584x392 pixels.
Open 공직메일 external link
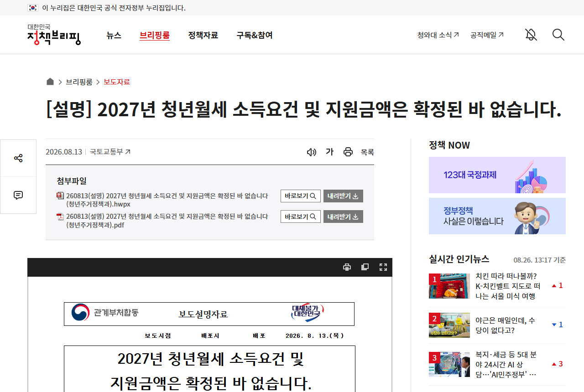point(487,35)
